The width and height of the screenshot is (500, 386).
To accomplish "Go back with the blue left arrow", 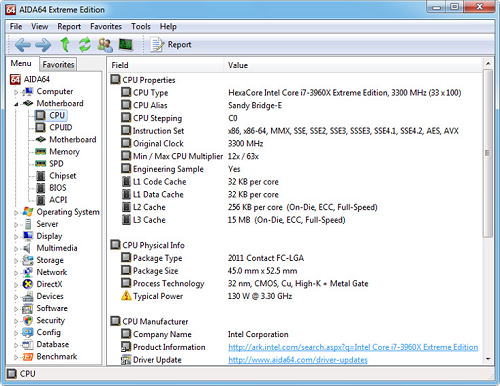I will 23,45.
